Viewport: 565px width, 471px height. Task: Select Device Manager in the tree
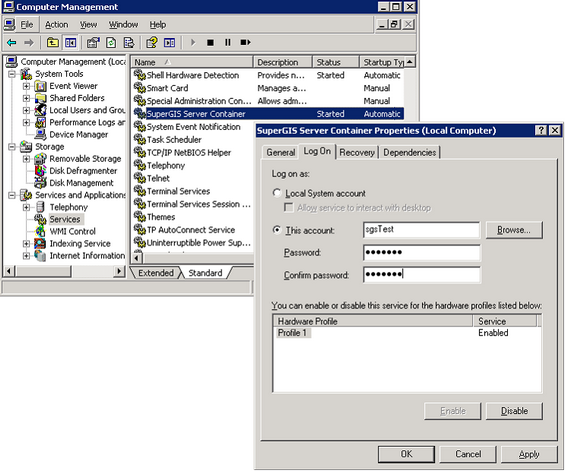(x=79, y=134)
